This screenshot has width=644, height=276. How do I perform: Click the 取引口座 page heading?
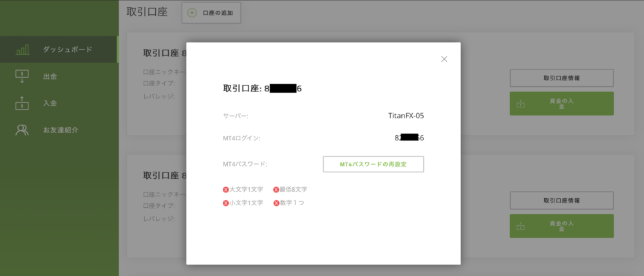click(146, 12)
